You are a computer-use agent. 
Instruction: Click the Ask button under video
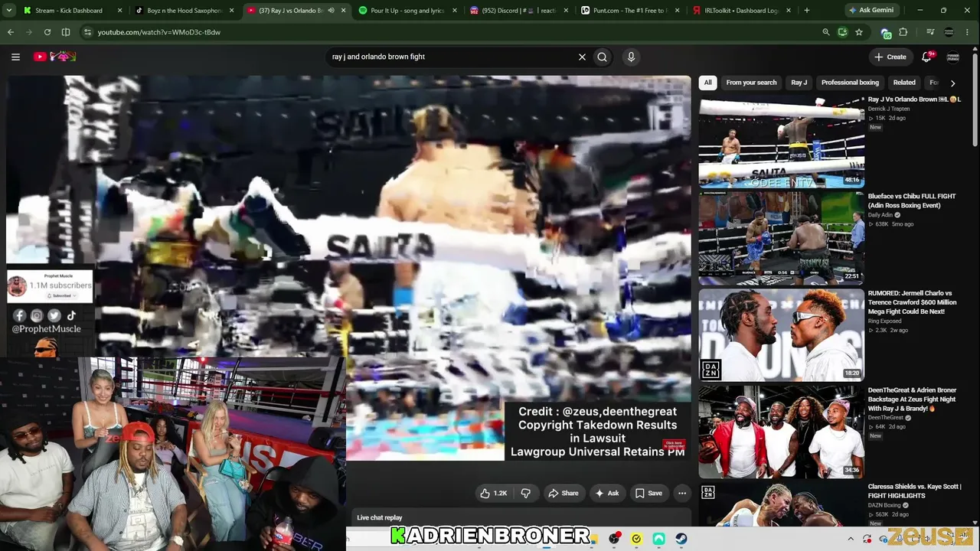608,494
